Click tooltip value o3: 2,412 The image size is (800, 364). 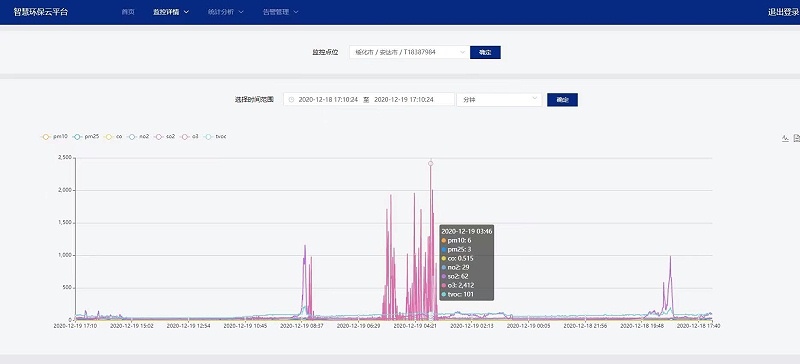459,285
